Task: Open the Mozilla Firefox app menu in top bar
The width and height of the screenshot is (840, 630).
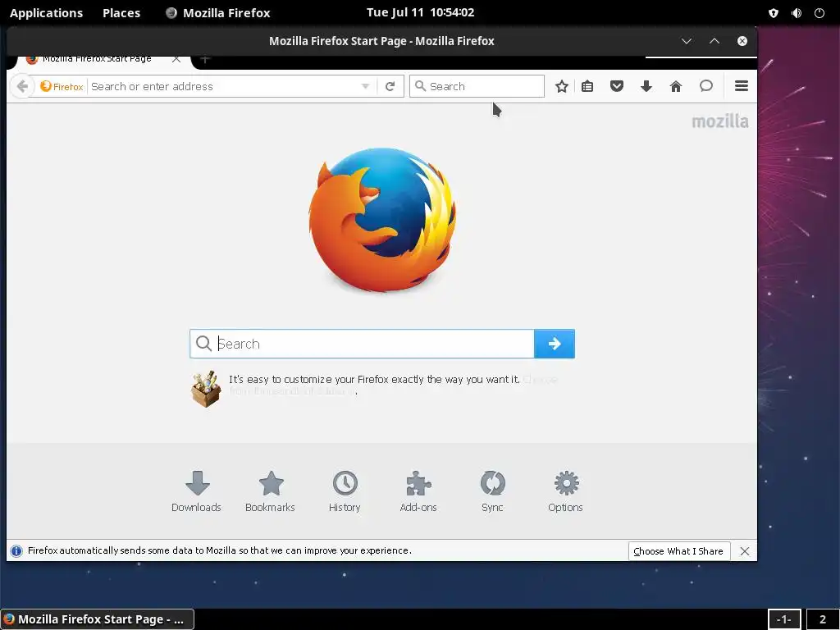Action: [x=218, y=13]
